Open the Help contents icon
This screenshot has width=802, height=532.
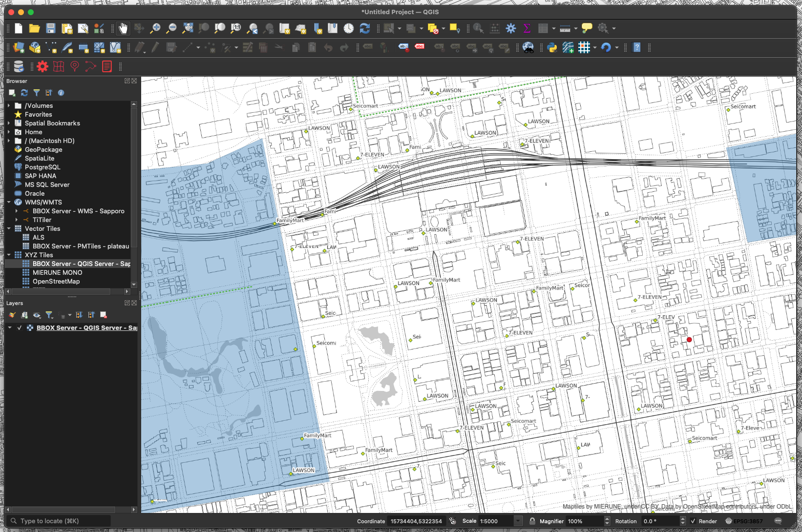tap(637, 47)
